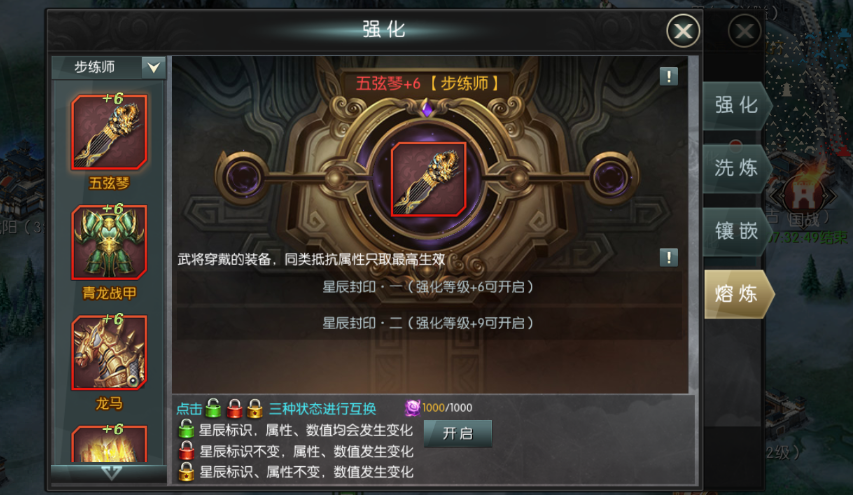The height and width of the screenshot is (495, 853).
Task: Switch to the 强化 side tab
Action: (x=737, y=105)
